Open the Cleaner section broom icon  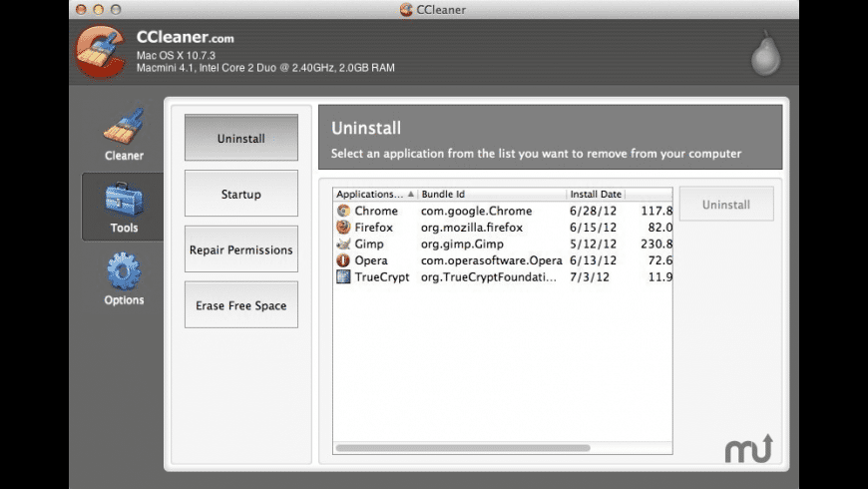pos(124,127)
